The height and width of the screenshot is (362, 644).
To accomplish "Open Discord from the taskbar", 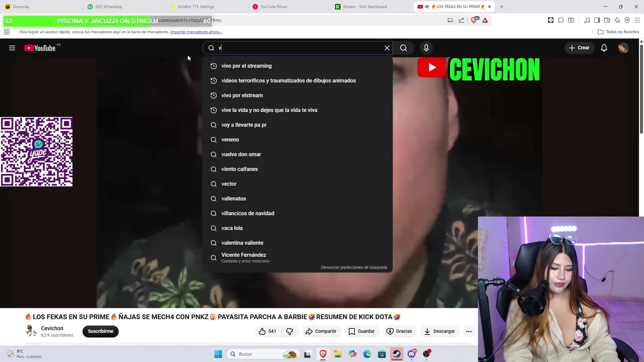I will tap(412, 354).
